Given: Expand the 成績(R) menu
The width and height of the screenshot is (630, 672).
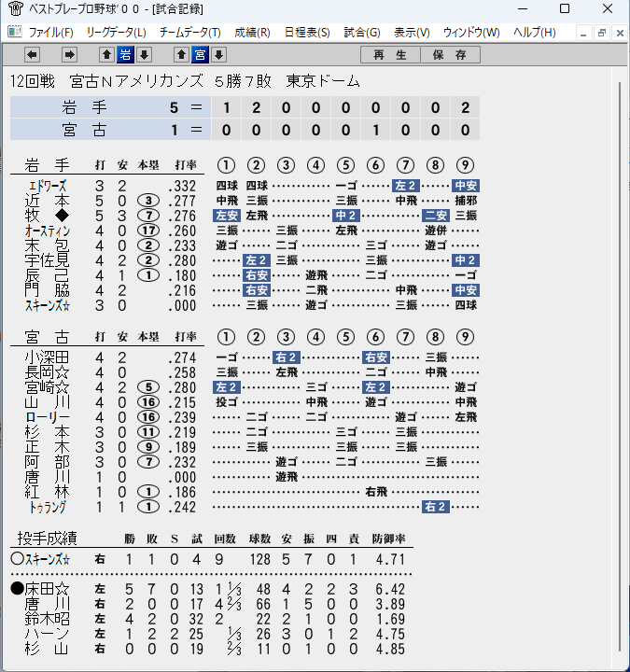Looking at the screenshot, I should click(x=252, y=32).
